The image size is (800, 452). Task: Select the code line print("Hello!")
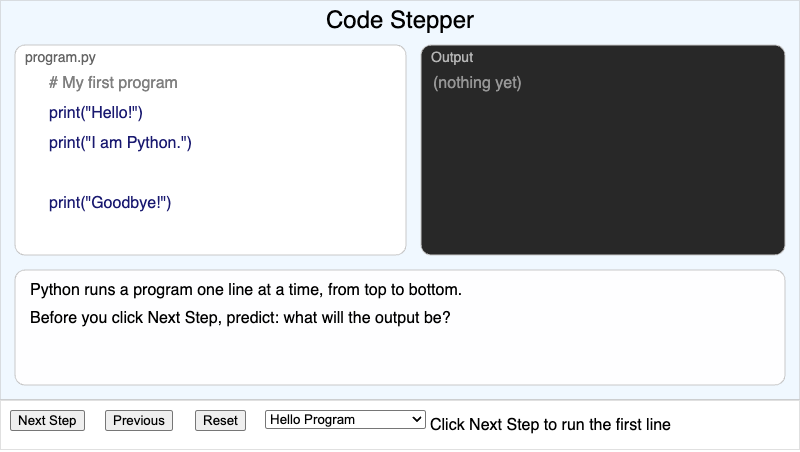click(96, 113)
